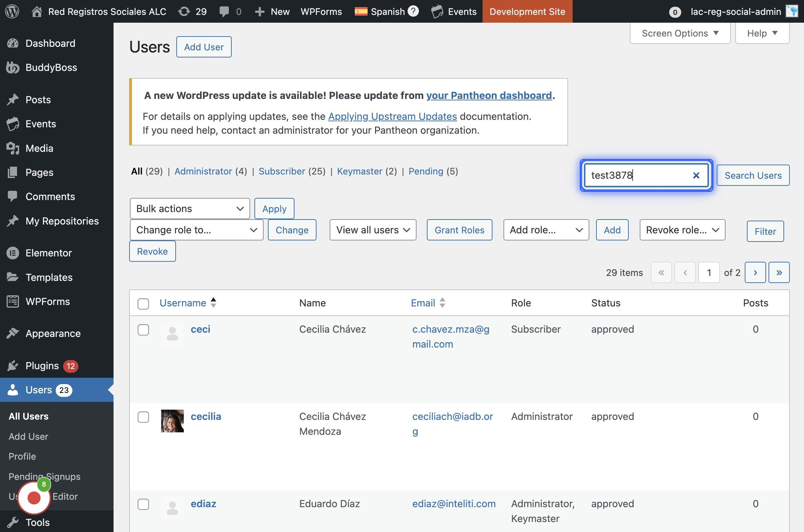The height and width of the screenshot is (532, 804).
Task: Click the Search Users button
Action: pos(753,175)
